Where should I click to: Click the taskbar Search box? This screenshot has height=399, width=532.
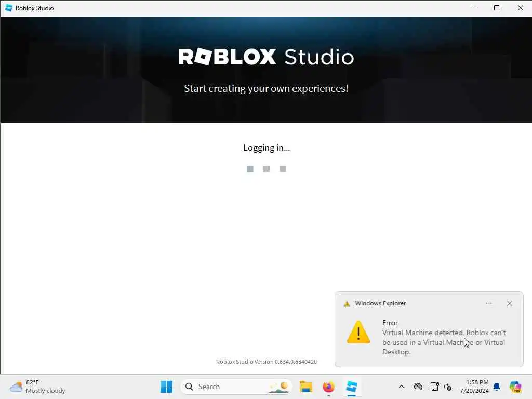point(236,387)
